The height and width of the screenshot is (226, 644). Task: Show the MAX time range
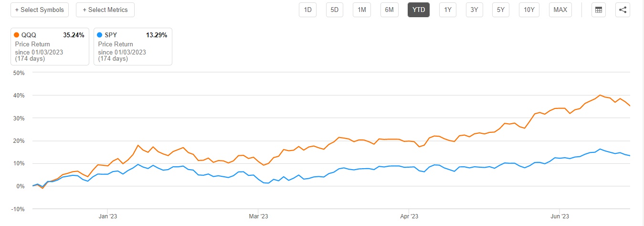click(560, 10)
